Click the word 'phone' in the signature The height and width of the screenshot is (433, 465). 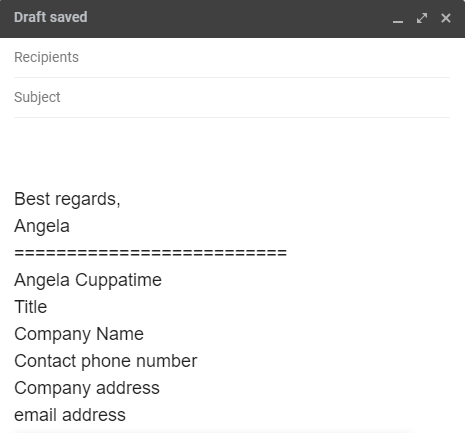point(106,362)
